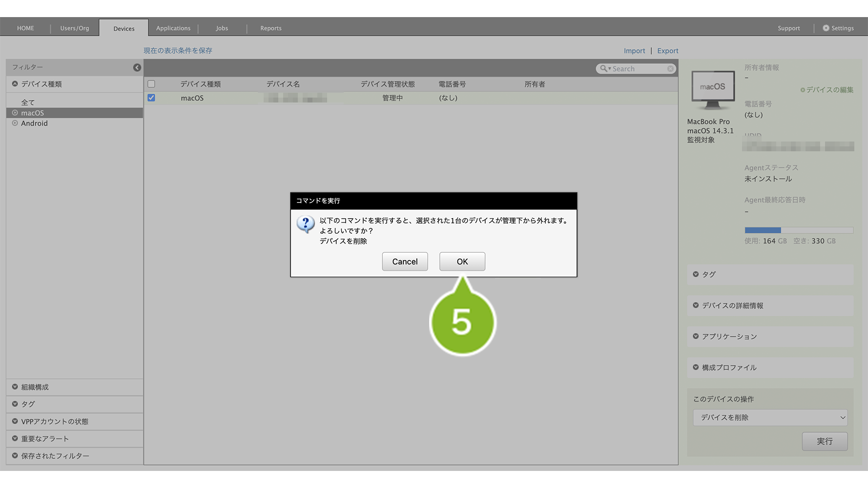Viewport: 868px width, 488px height.
Task: Click the search magnifier icon
Action: click(604, 69)
